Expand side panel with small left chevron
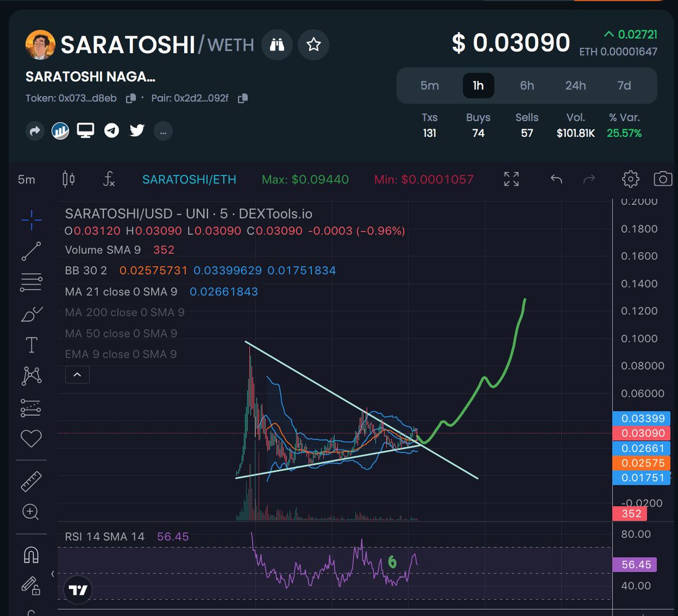The width and height of the screenshot is (678, 616). point(53,574)
